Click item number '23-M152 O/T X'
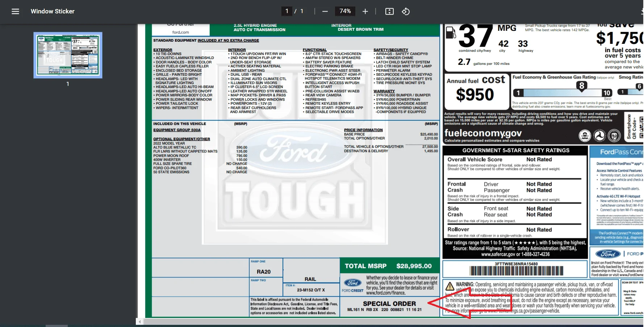Viewport: 644px width, 327px height. (x=311, y=290)
